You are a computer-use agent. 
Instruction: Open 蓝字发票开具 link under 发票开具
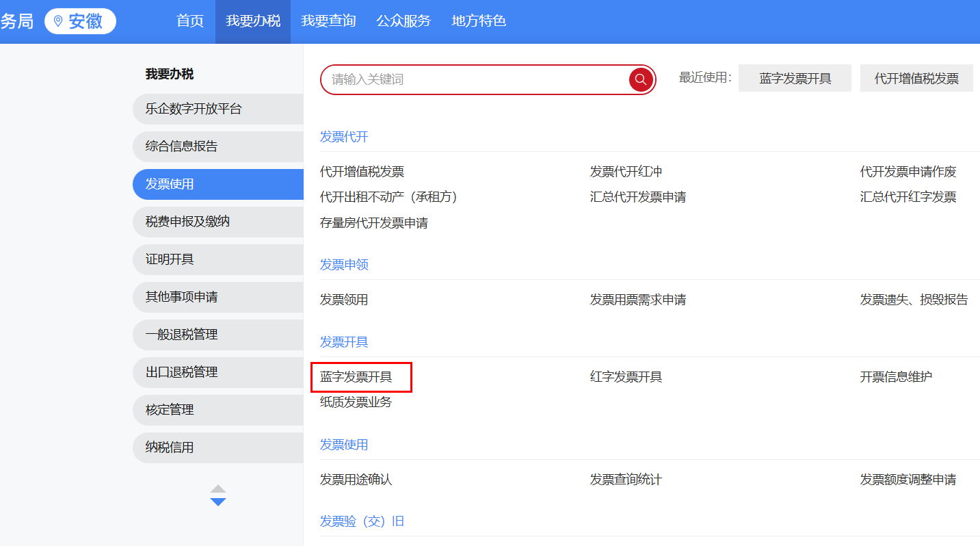pyautogui.click(x=356, y=377)
